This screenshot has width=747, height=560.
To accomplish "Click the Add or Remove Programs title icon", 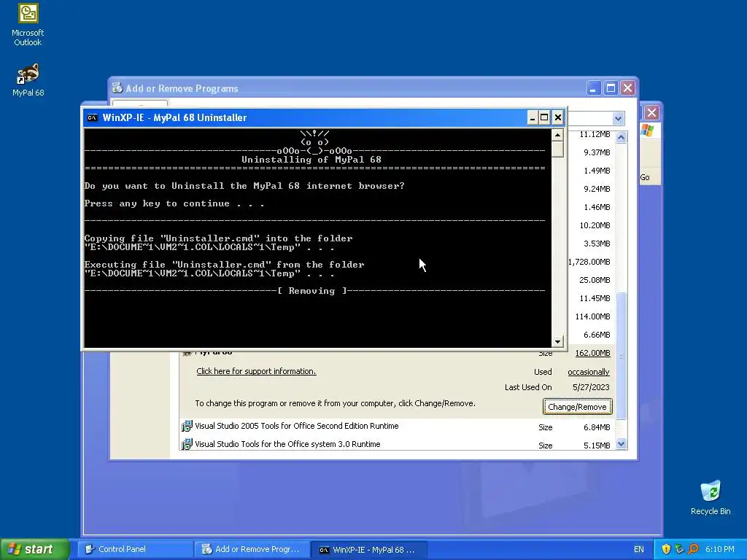I will click(x=117, y=88).
